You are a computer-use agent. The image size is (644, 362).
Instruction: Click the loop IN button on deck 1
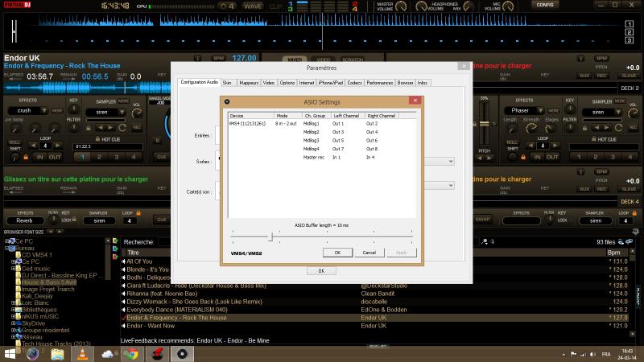pyautogui.click(x=40, y=157)
